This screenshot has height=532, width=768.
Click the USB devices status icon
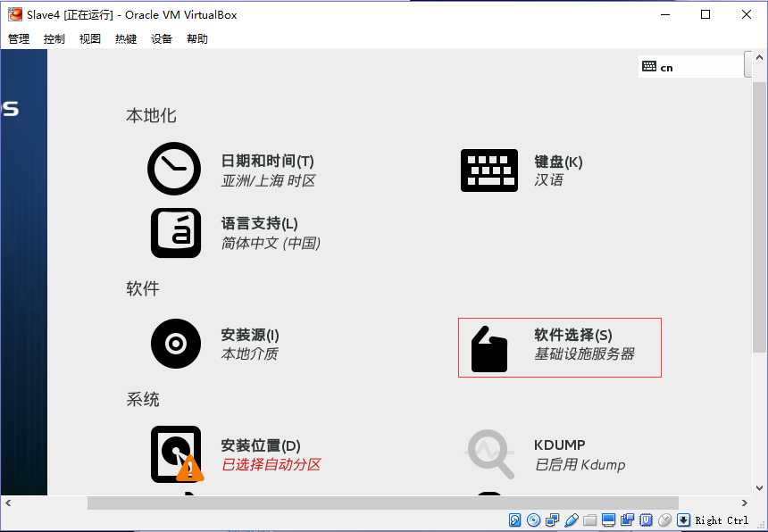(x=572, y=520)
